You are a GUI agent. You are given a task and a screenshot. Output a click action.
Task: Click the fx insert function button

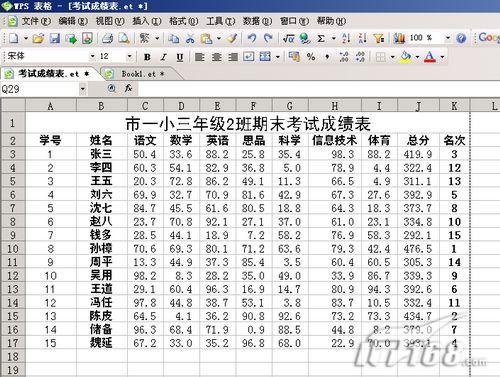[128, 89]
